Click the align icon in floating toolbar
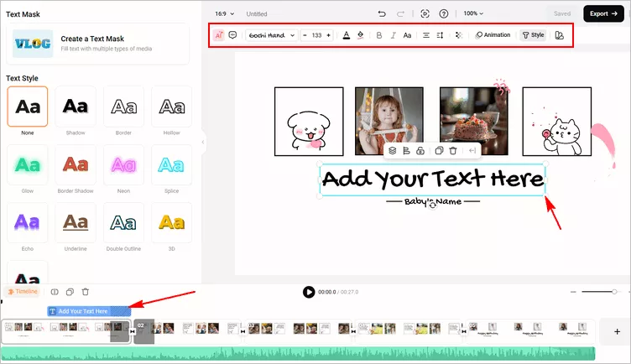This screenshot has height=364, width=631. (x=406, y=151)
